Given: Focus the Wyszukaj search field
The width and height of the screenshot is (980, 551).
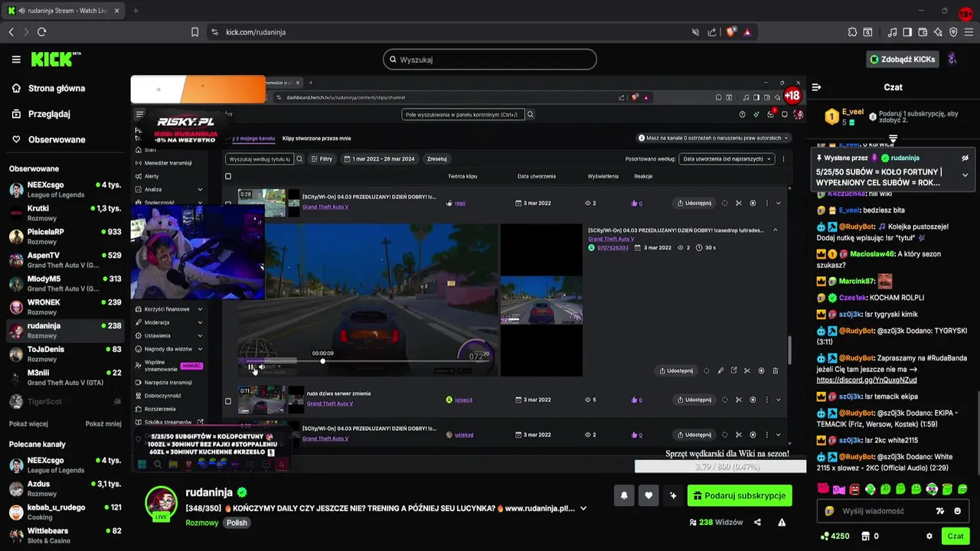Looking at the screenshot, I should (490, 60).
